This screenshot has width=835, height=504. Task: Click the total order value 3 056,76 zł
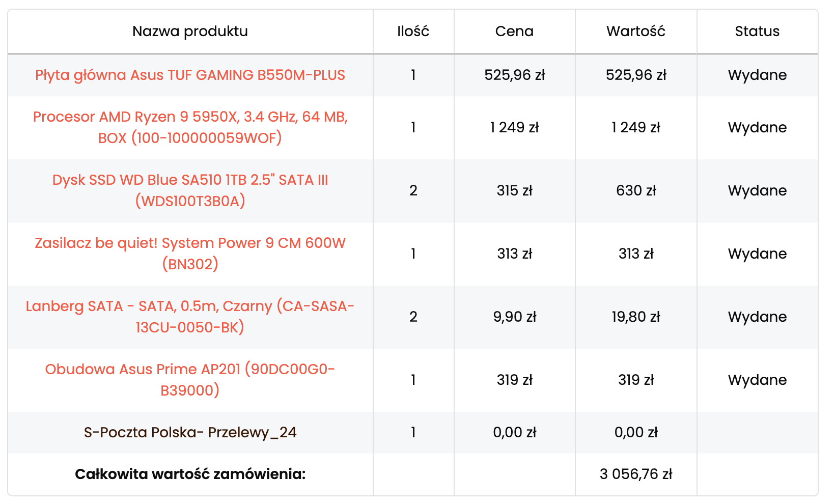pyautogui.click(x=635, y=473)
